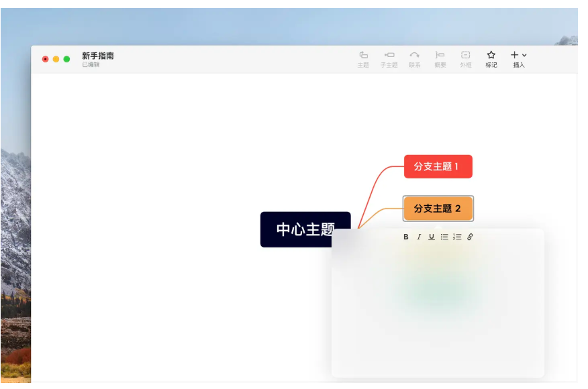Image resolution: width=588 pixels, height=389 pixels.
Task: Insert a numbered list in the note
Action: click(457, 237)
